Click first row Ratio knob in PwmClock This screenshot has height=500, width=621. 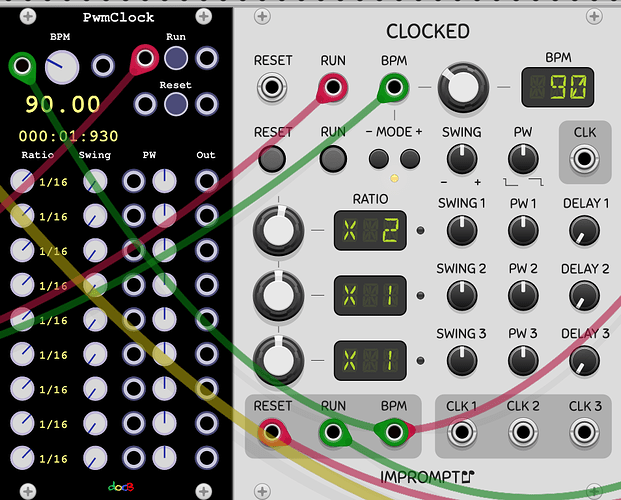pyautogui.click(x=22, y=181)
